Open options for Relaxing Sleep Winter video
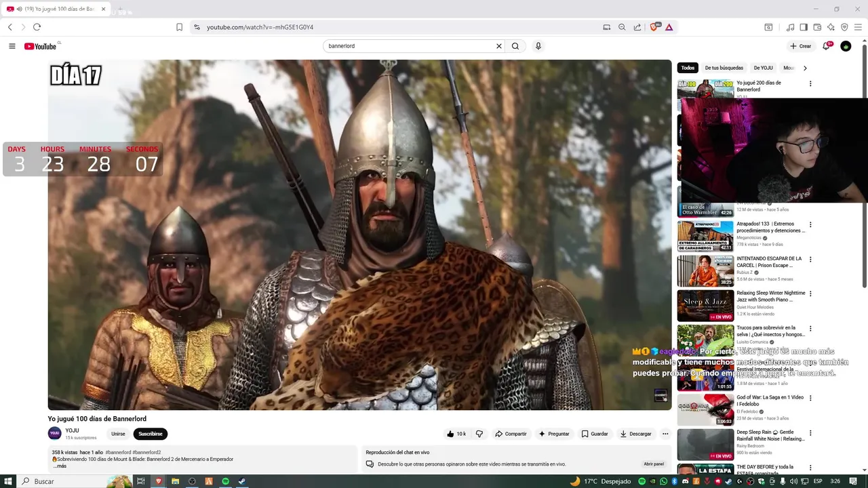868x488 pixels. tap(810, 294)
